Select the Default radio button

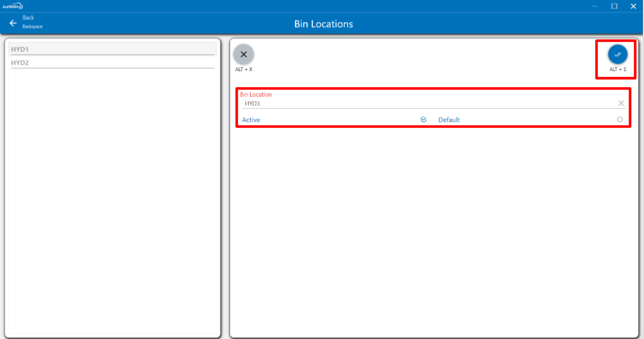tap(620, 119)
